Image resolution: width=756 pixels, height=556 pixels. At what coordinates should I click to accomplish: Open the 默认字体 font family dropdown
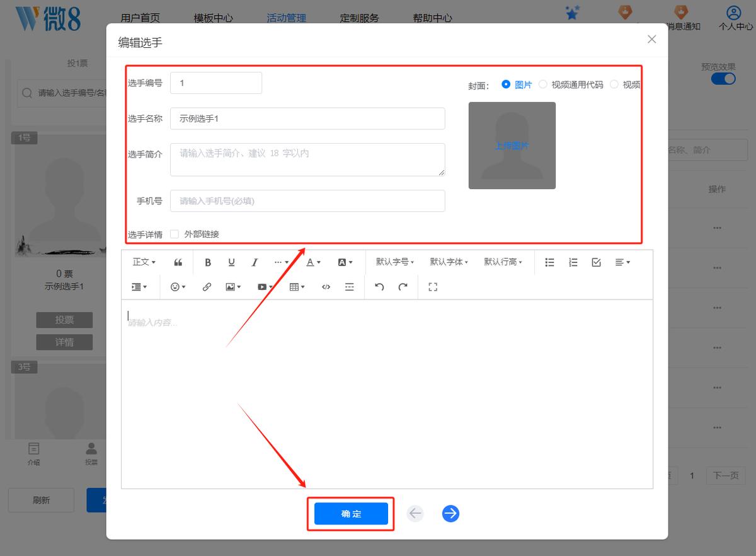[449, 262]
